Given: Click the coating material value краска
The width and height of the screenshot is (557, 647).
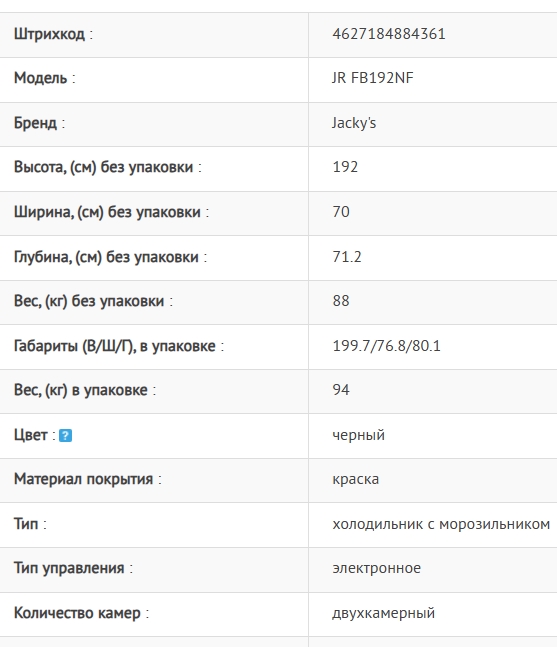Looking at the screenshot, I should [x=356, y=479].
